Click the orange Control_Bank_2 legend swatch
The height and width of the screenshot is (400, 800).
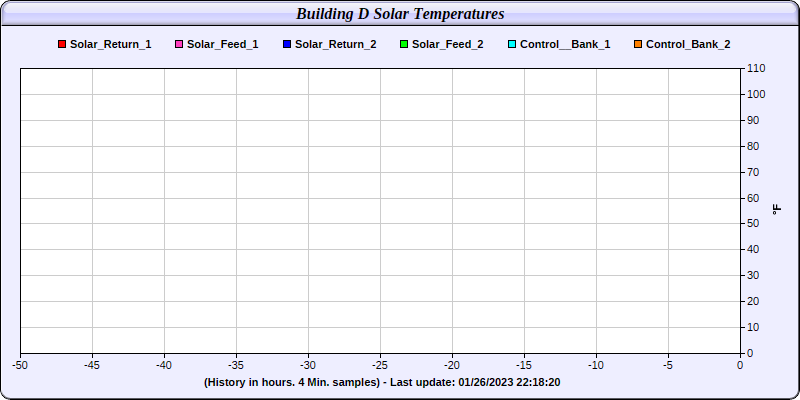point(638,44)
